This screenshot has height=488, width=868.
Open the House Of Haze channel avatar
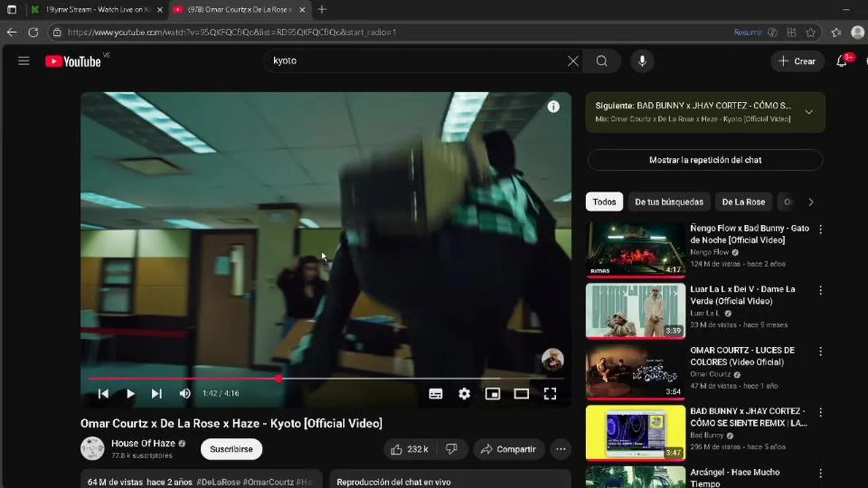pos(92,449)
